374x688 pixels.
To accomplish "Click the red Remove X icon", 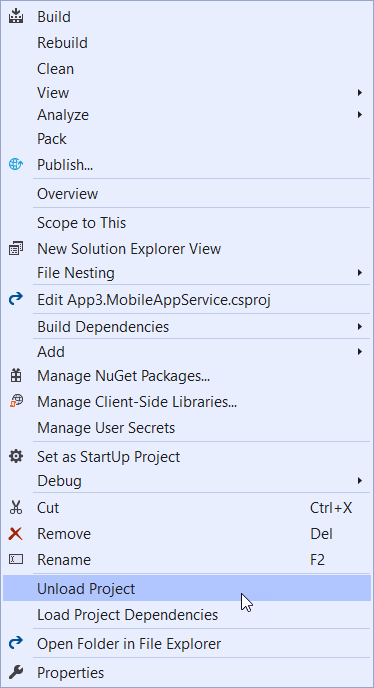I will tap(16, 534).
